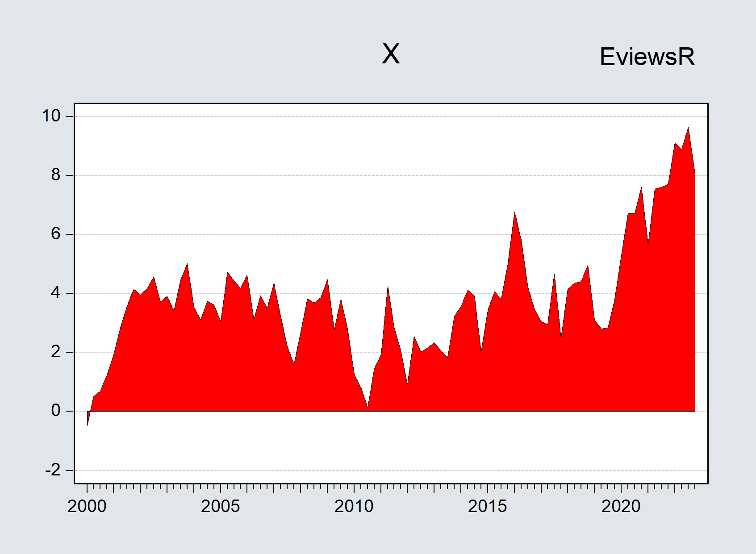Image resolution: width=756 pixels, height=554 pixels.
Task: Click the 2005 axis label
Action: pos(221,504)
